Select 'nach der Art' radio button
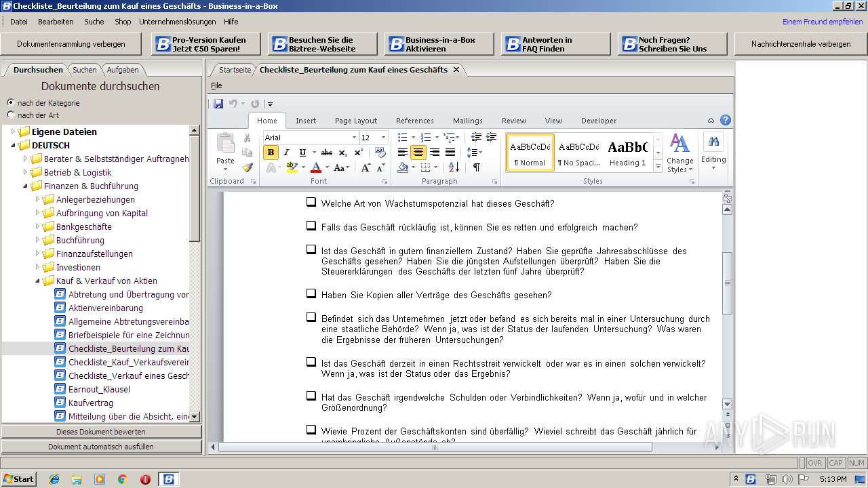 [10, 115]
